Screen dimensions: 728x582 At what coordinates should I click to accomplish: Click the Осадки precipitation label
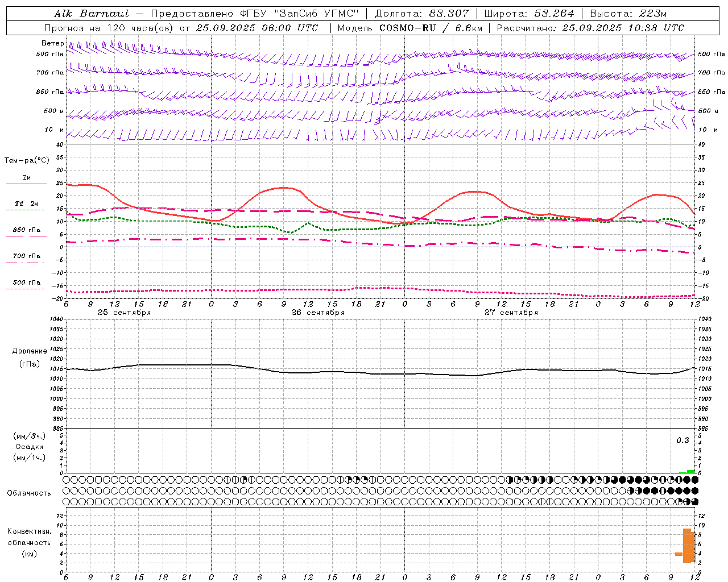coord(30,447)
